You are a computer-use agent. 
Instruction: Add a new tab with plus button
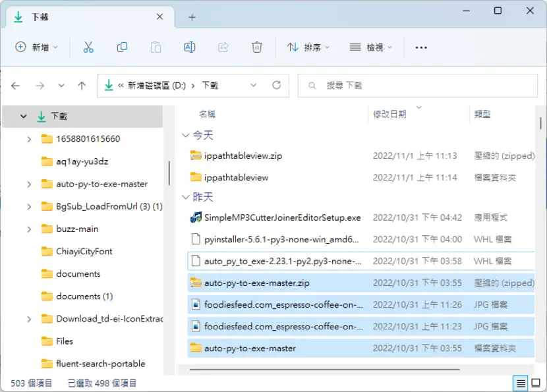click(192, 17)
